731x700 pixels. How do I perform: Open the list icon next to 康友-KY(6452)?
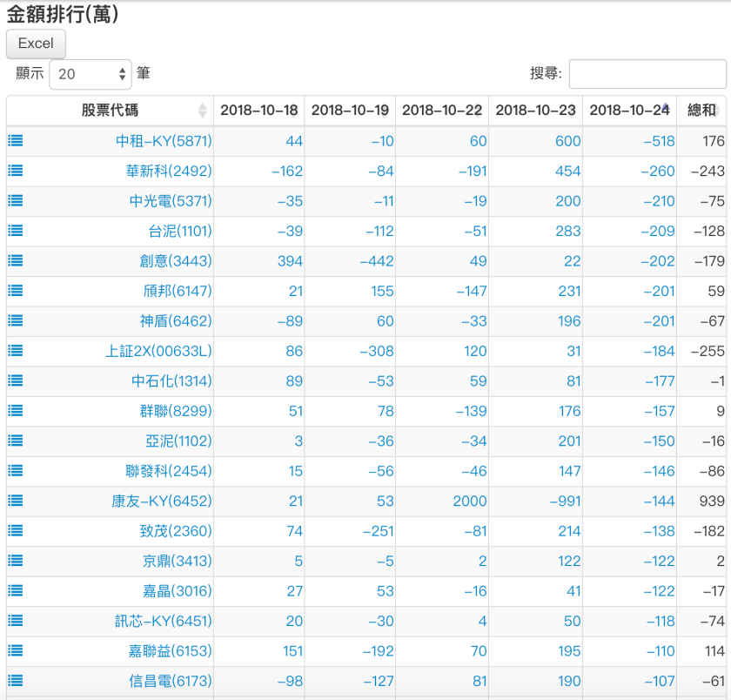coord(15,500)
